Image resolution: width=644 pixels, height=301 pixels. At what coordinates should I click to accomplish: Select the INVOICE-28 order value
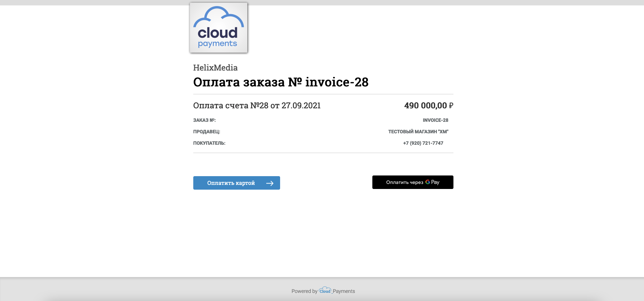point(435,120)
